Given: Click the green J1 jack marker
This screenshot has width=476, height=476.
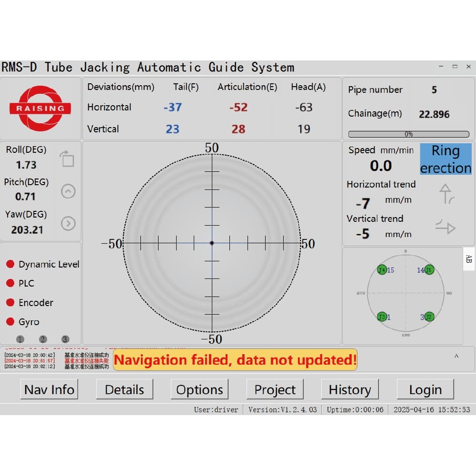Looking at the screenshot, I should (x=429, y=269).
